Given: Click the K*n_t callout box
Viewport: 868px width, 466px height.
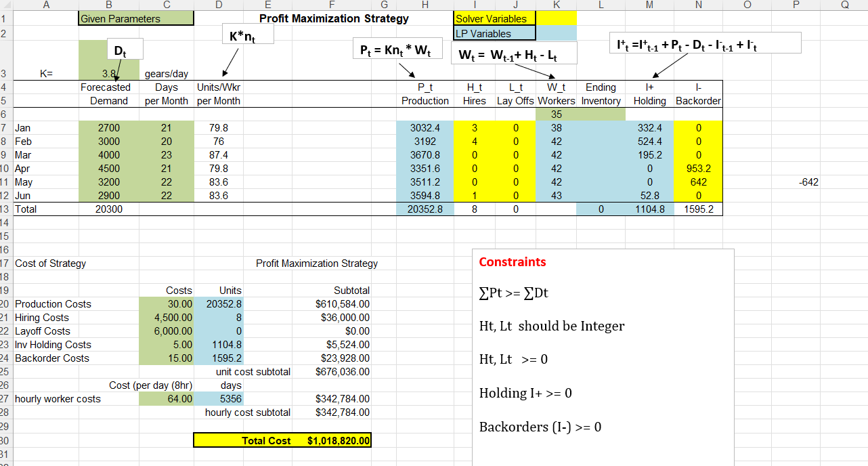Looking at the screenshot, I should point(246,33).
